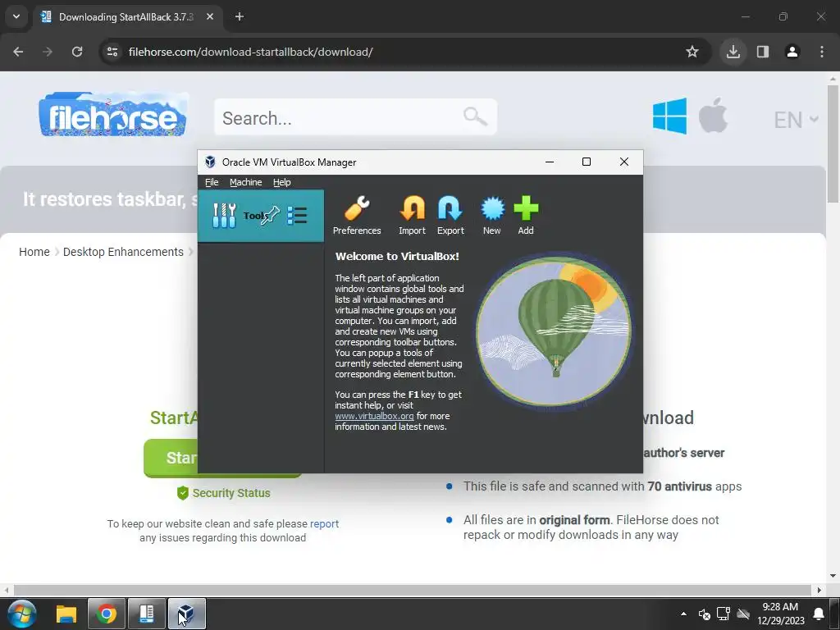Viewport: 840px width, 630px height.
Task: Open File Explorer from taskbar
Action: 66,614
